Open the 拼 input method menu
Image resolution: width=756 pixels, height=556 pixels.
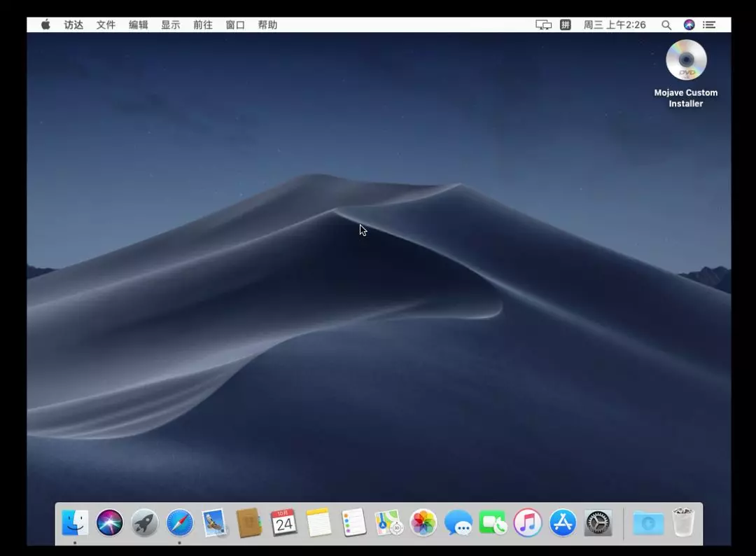coord(566,25)
